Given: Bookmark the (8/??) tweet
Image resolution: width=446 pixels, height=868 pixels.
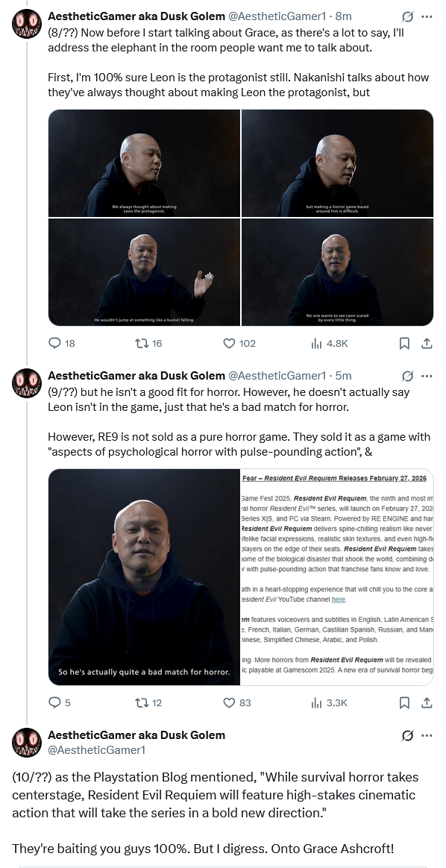Looking at the screenshot, I should point(404,343).
